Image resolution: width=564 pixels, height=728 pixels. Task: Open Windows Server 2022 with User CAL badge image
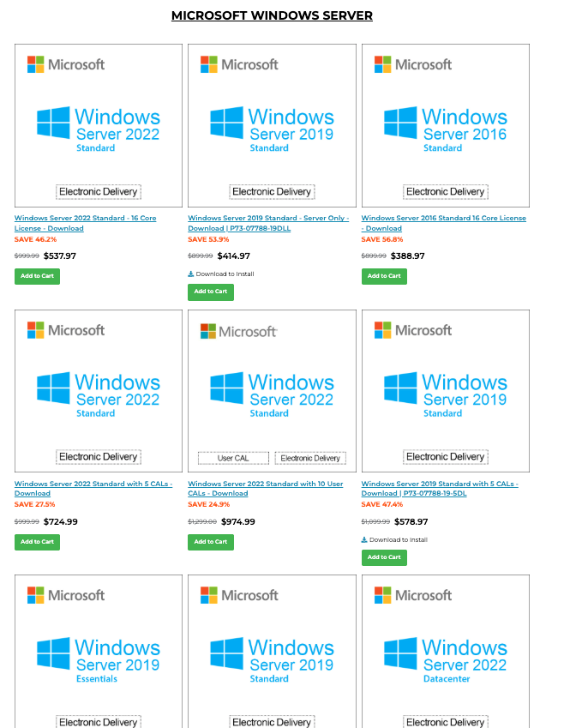(x=272, y=391)
